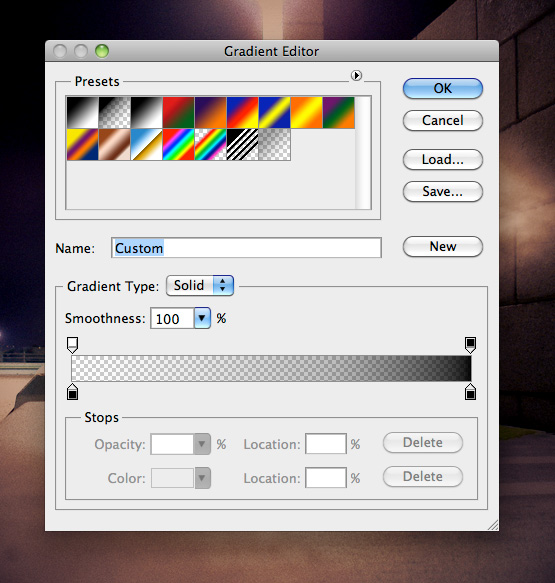Click the Name field containing Custom
Image resolution: width=555 pixels, height=583 pixels.
coord(246,248)
